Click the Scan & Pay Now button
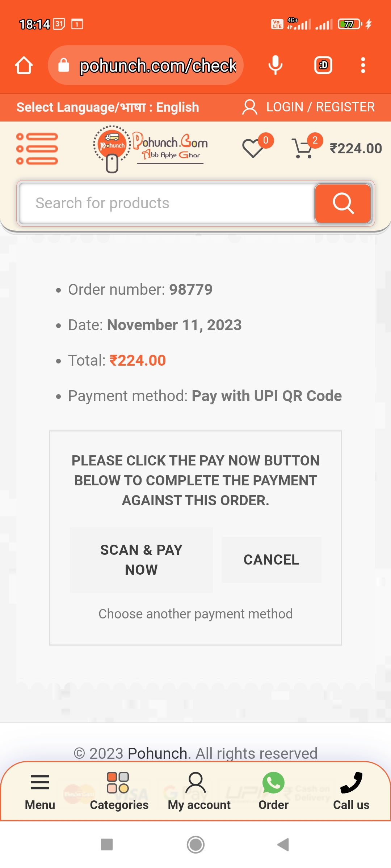Viewport: 391px width, 868px height. (x=141, y=559)
